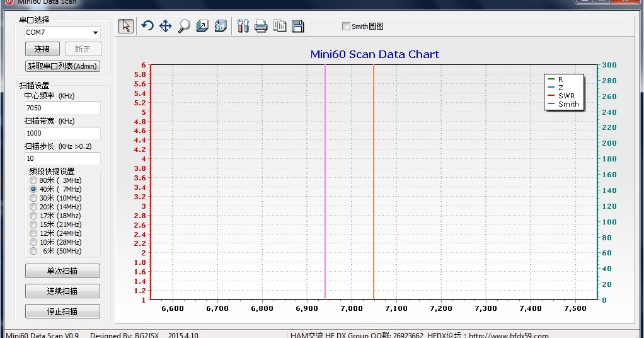This screenshot has width=644, height=338.
Task: Click the Z legend entry
Action: click(555, 88)
